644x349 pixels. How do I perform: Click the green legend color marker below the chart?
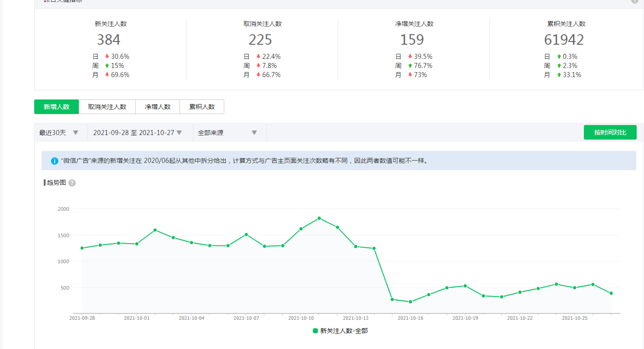315,331
